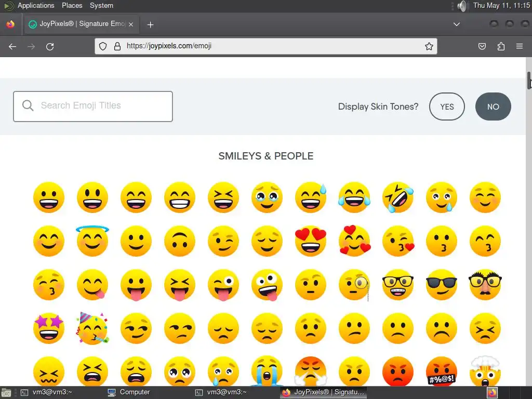Enable skin tones with YES button
This screenshot has width=532, height=399.
pos(447,107)
